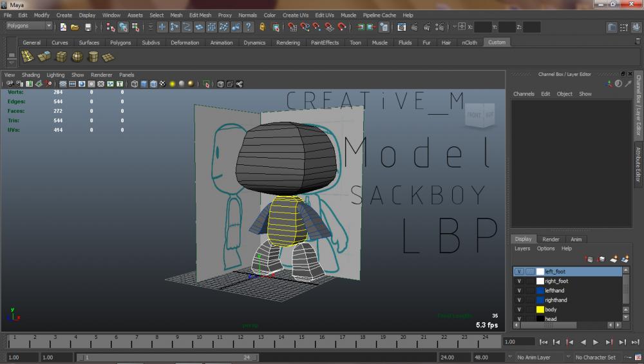Open the Edit Mesh menu

click(x=200, y=15)
